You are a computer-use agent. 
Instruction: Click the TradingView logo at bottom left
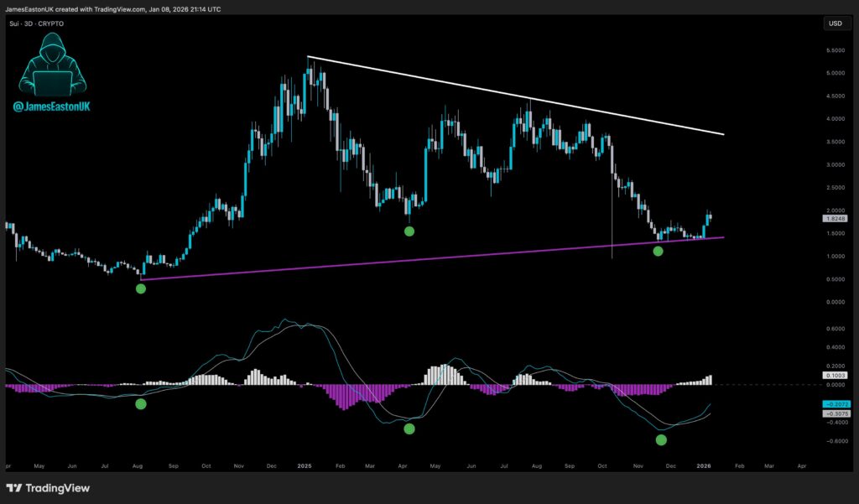tap(48, 488)
